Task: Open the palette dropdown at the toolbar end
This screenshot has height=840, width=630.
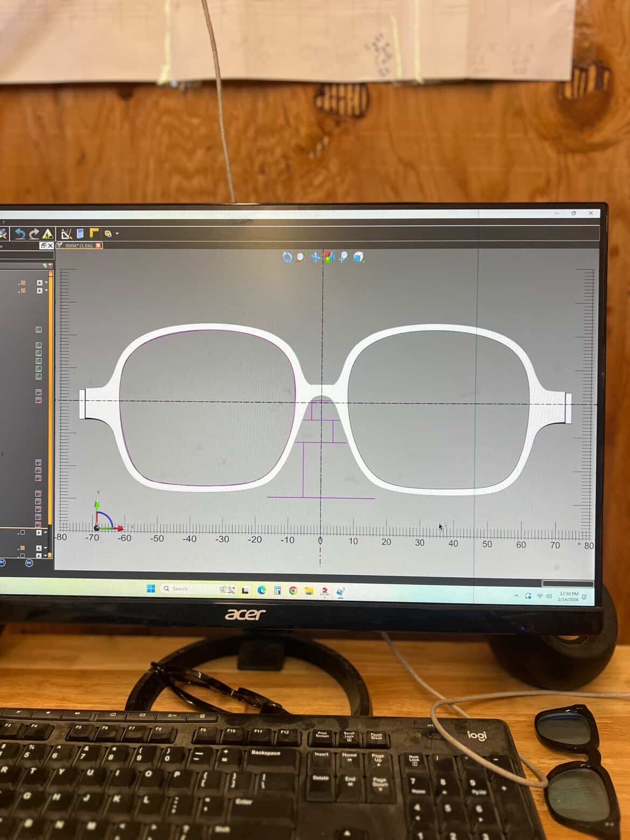Action: (116, 234)
